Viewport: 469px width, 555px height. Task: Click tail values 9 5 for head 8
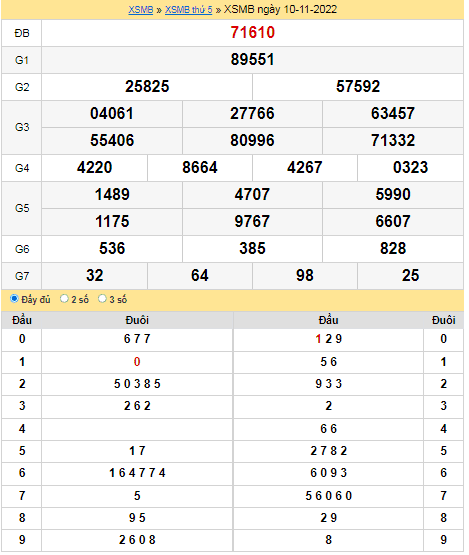point(137,518)
